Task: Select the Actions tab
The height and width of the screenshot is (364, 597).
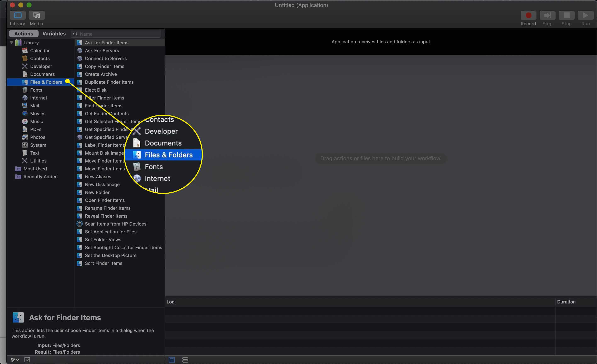Action: tap(23, 33)
